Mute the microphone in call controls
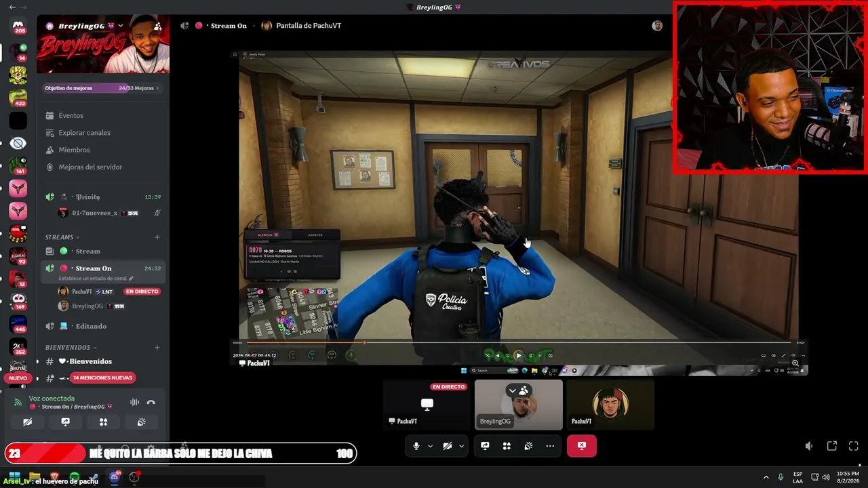The height and width of the screenshot is (488, 868). [x=416, y=446]
